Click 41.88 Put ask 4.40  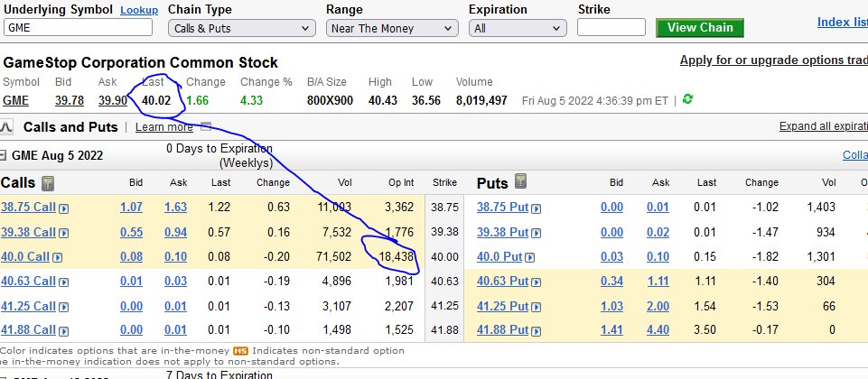pos(658,330)
